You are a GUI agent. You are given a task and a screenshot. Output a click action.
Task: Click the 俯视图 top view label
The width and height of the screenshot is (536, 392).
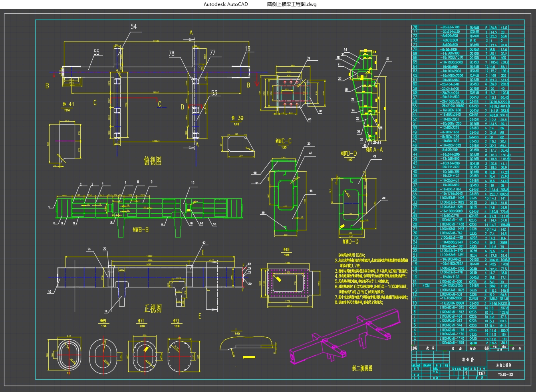point(153,161)
